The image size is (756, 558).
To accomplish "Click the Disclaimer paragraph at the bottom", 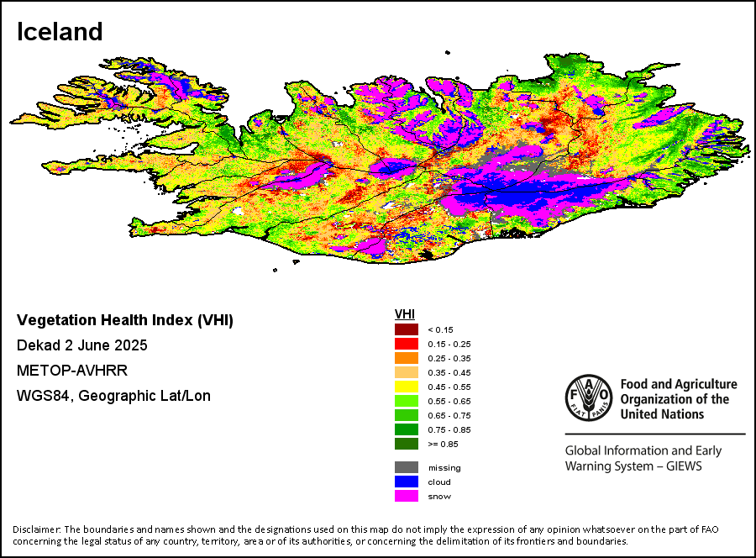I will [365, 535].
